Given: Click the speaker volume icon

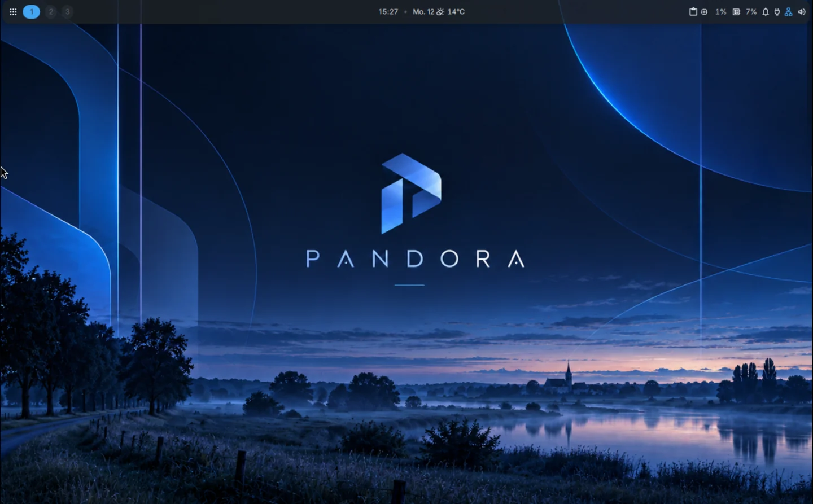Looking at the screenshot, I should pos(802,11).
